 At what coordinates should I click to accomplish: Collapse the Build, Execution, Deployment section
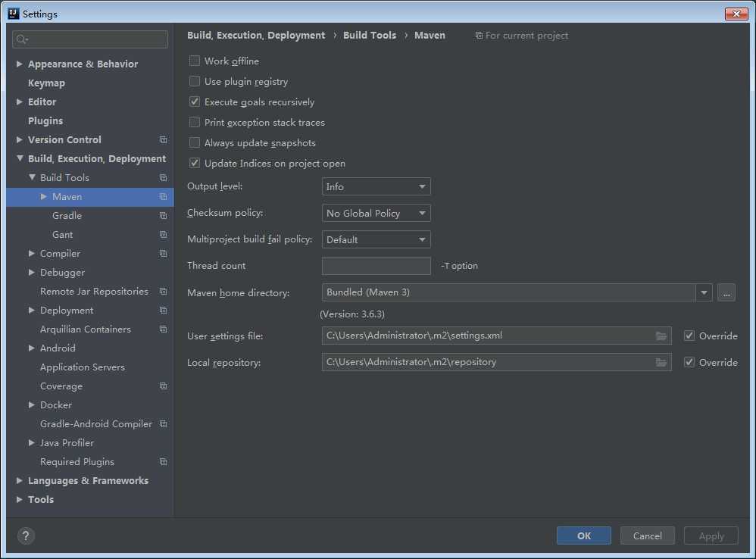pyautogui.click(x=19, y=158)
